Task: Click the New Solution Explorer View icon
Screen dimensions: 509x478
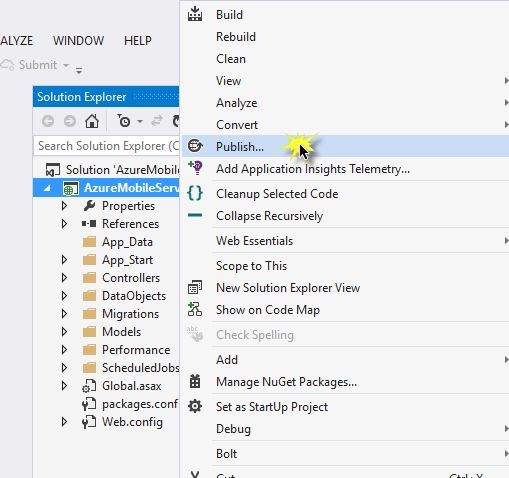Action: [195, 287]
